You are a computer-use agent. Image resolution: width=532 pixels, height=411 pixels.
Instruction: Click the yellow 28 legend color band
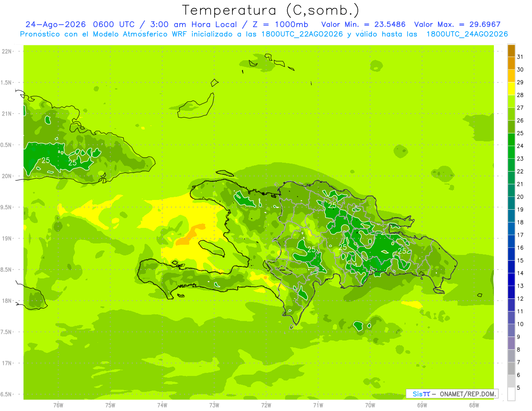pos(511,89)
